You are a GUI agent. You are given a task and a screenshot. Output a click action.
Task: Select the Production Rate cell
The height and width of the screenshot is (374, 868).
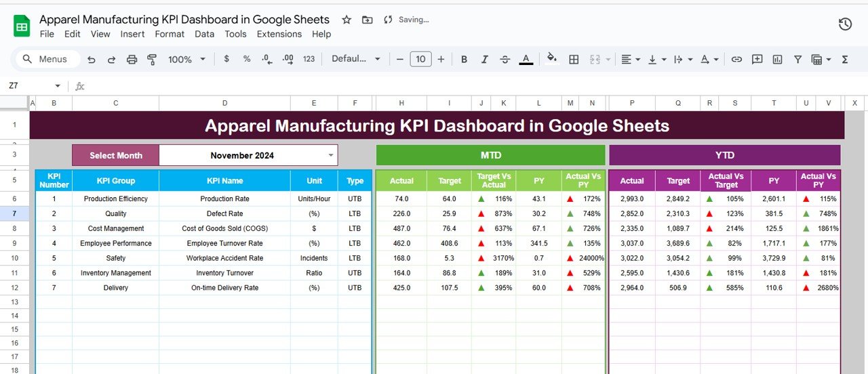coord(224,199)
